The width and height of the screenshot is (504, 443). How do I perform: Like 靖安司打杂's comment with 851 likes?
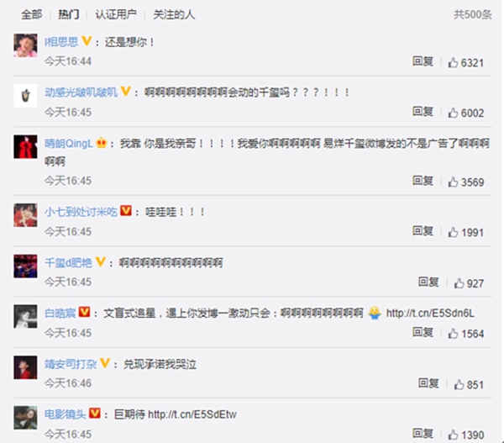pyautogui.click(x=459, y=384)
